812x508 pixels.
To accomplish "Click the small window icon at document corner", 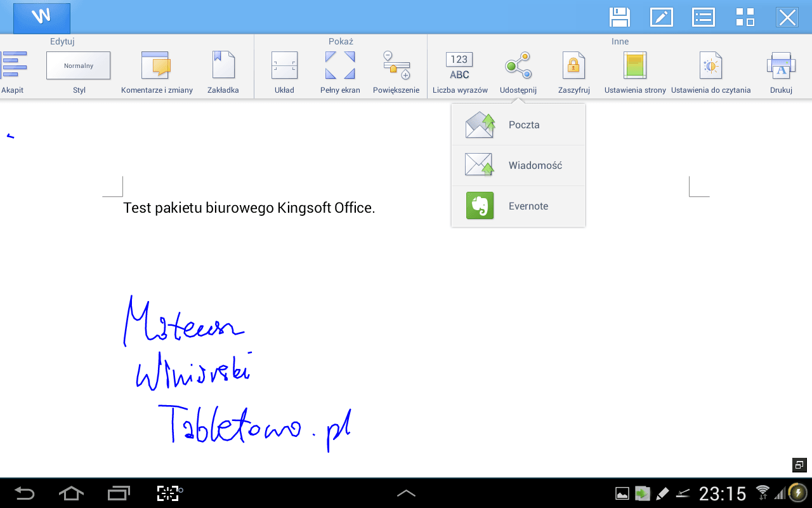I will [x=799, y=465].
